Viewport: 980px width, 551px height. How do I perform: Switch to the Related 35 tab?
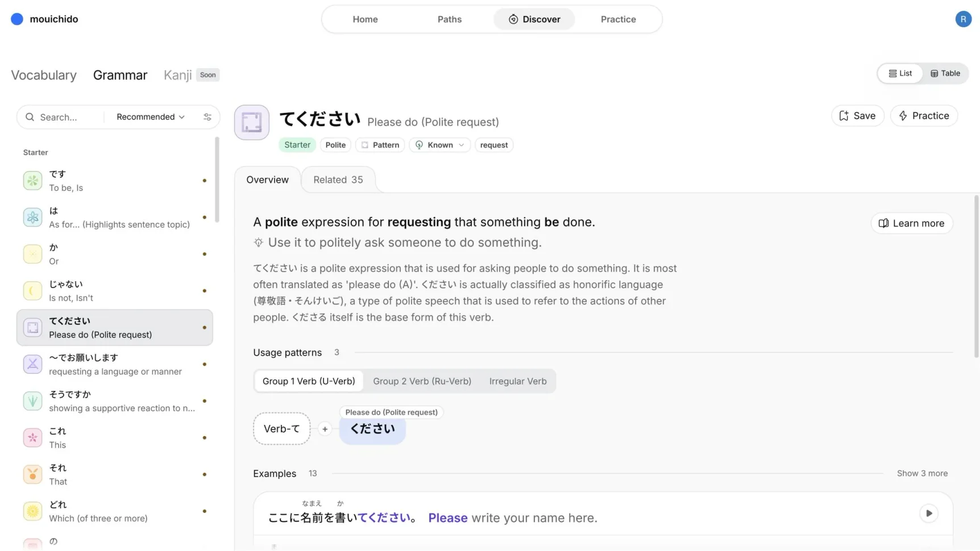[x=338, y=180]
